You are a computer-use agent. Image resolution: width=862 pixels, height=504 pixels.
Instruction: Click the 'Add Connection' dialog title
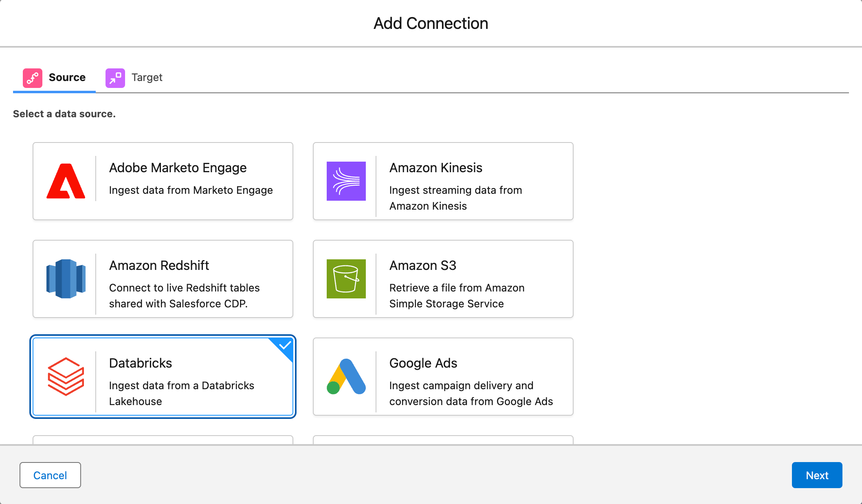[431, 23]
